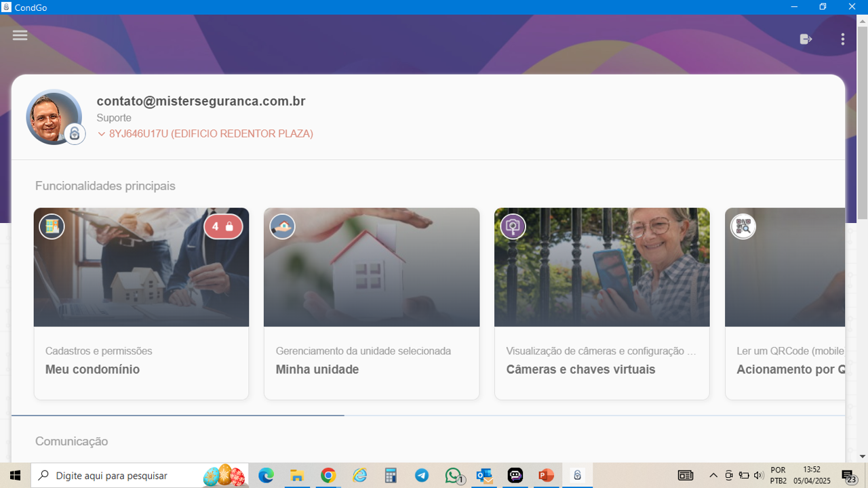Open the Acionamento por QR card

click(x=785, y=304)
